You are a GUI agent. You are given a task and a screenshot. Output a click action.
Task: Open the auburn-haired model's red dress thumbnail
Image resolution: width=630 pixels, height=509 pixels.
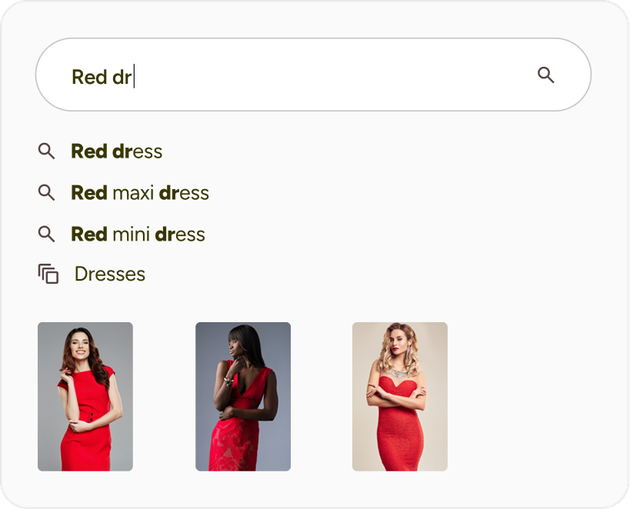coord(85,396)
